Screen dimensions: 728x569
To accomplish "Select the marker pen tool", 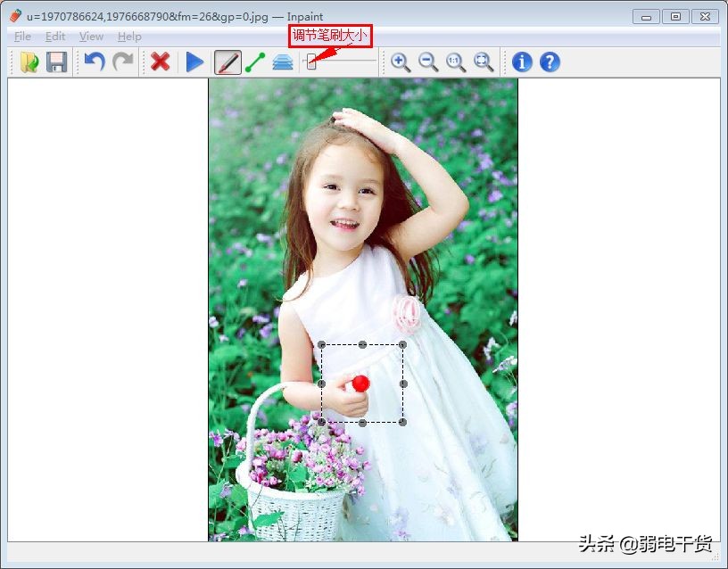I will (x=227, y=62).
